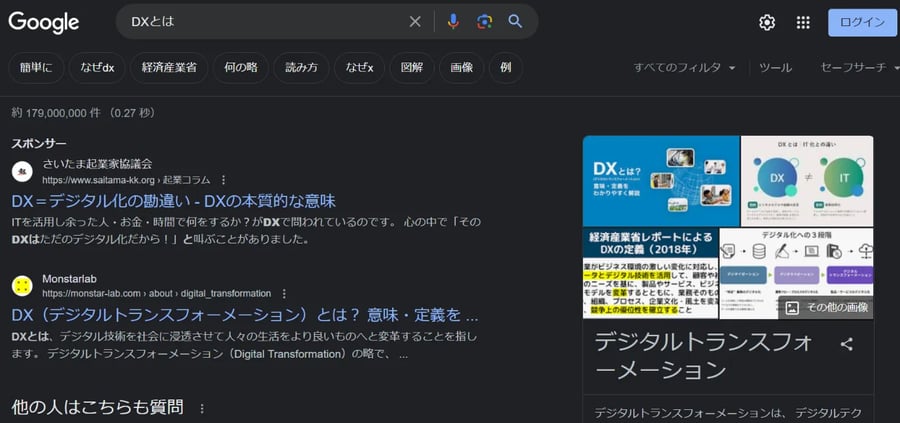Select the 簡単に filter chip
Image resolution: width=900 pixels, height=423 pixels.
pyautogui.click(x=36, y=68)
